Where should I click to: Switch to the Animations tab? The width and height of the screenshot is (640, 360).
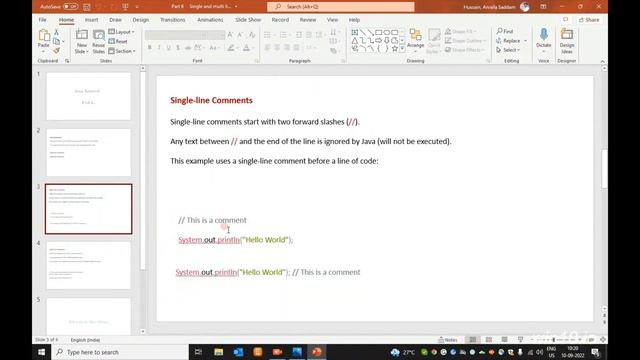coord(210,20)
